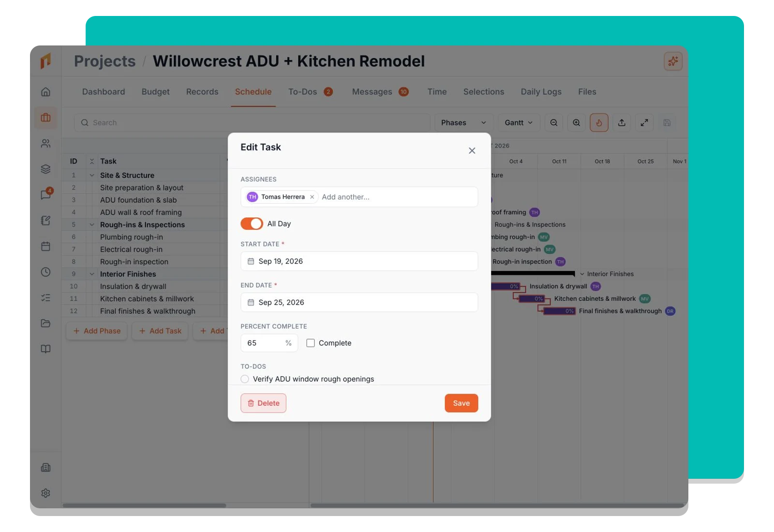Click the zoom in magnifier in toolbar
This screenshot has width=774, height=532.
(577, 123)
